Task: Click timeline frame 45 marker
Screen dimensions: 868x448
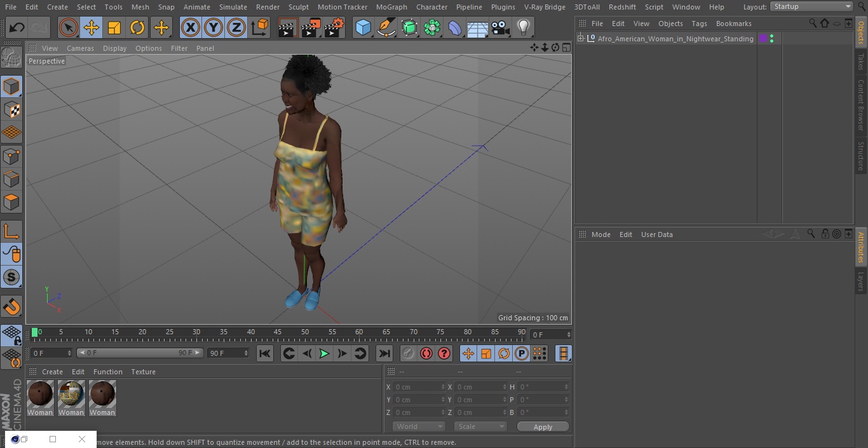Action: [x=278, y=332]
